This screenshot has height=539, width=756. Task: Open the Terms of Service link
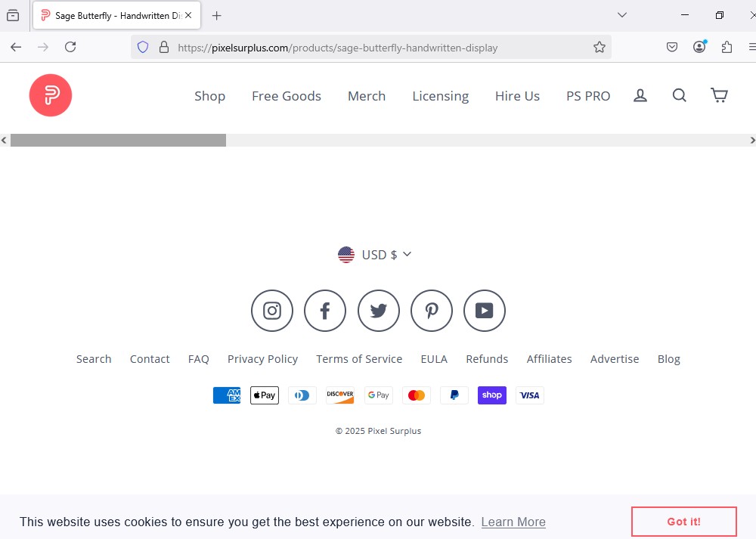pyautogui.click(x=359, y=359)
